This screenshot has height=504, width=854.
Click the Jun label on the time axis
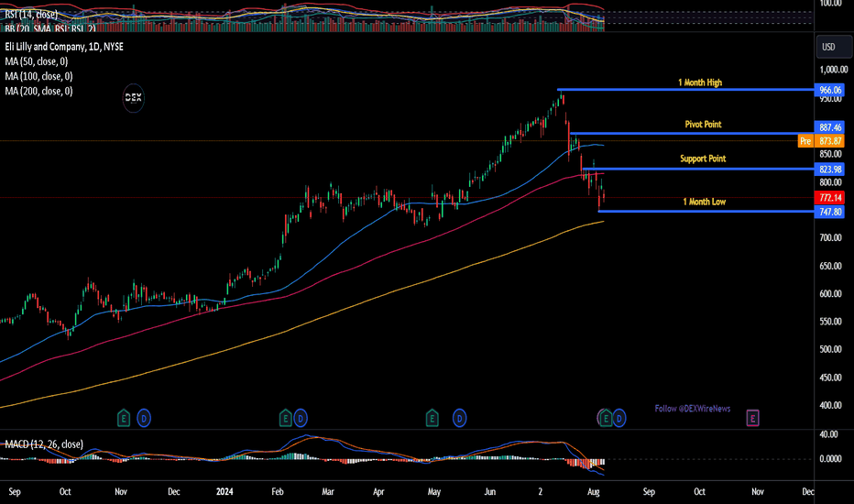coord(490,491)
